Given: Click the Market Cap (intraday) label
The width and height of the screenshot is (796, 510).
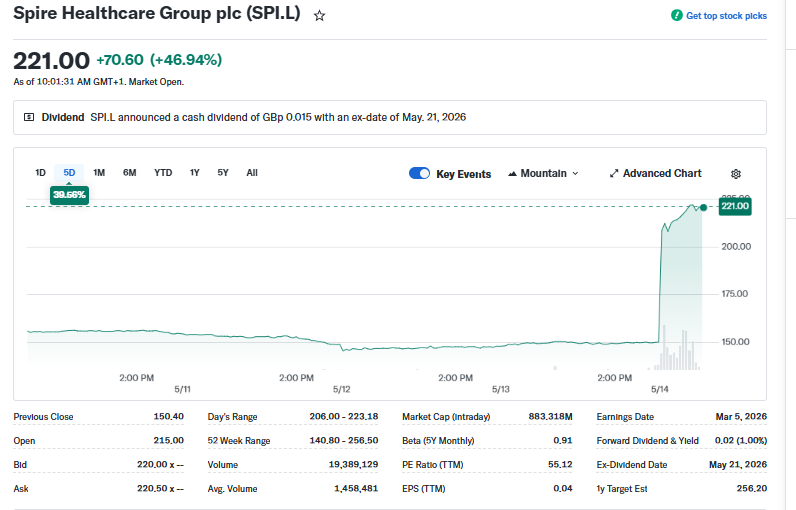Looking at the screenshot, I should click(x=446, y=417).
